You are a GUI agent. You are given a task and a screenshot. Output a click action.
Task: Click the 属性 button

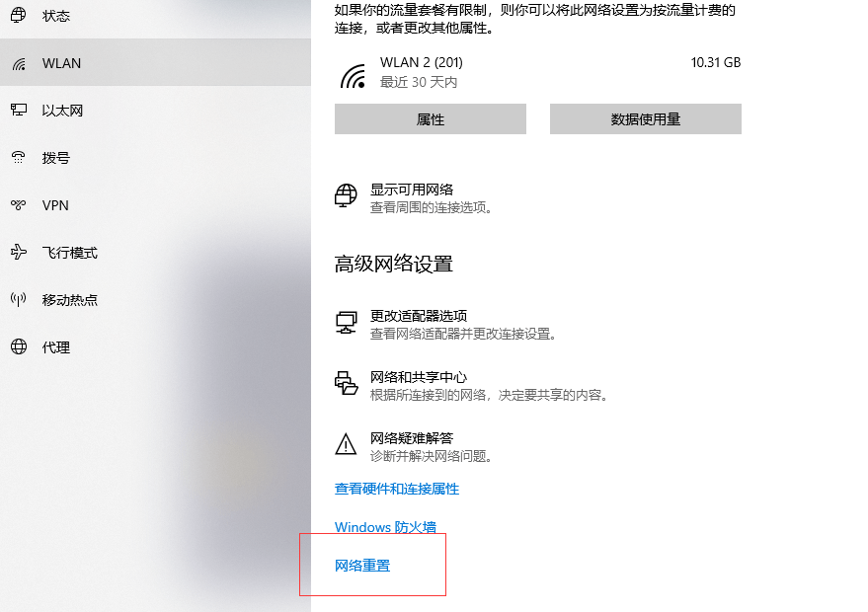[x=431, y=119]
